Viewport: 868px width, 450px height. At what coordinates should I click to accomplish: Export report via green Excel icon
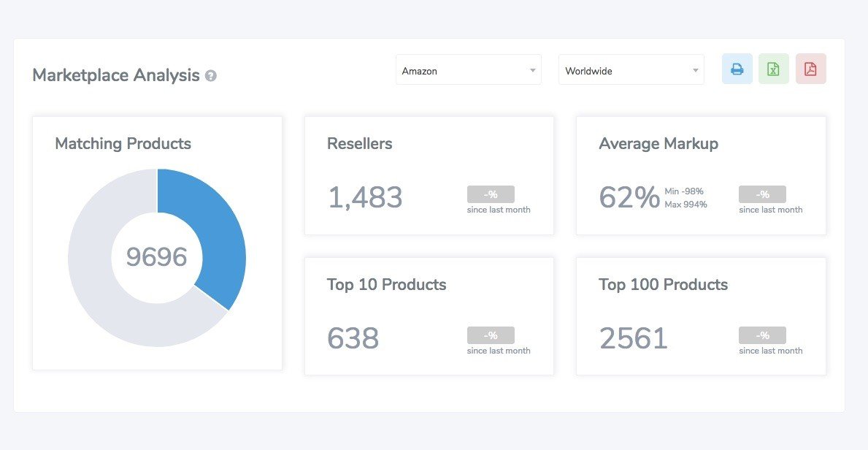(x=773, y=69)
